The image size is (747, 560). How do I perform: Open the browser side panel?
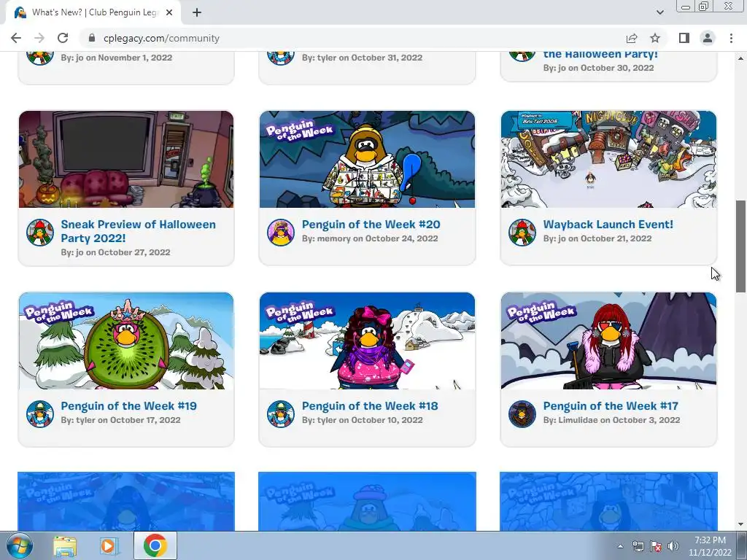point(684,38)
